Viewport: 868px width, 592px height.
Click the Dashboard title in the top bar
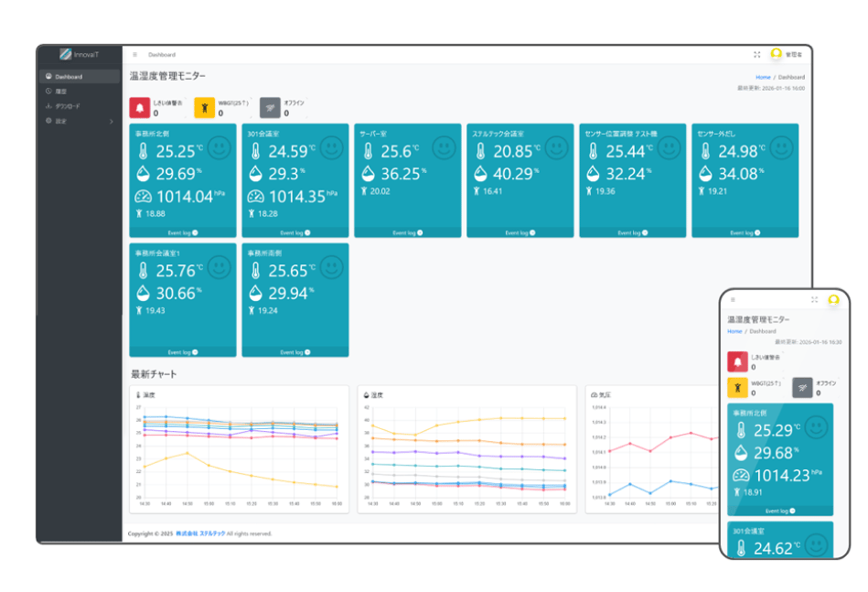pyautogui.click(x=162, y=55)
